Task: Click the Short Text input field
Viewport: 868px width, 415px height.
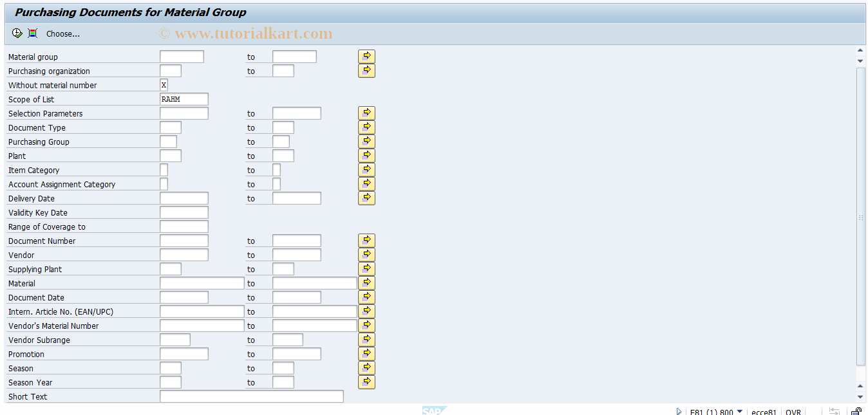Action: (x=251, y=396)
